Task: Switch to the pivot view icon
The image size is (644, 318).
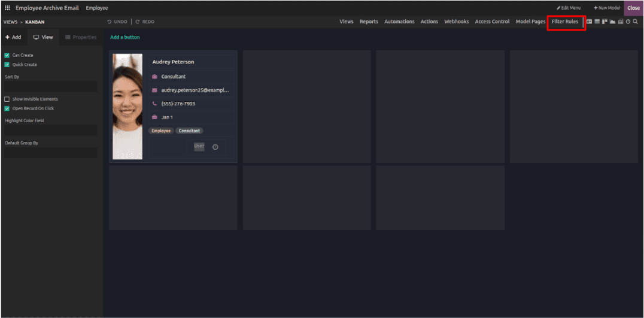Action: (x=621, y=22)
